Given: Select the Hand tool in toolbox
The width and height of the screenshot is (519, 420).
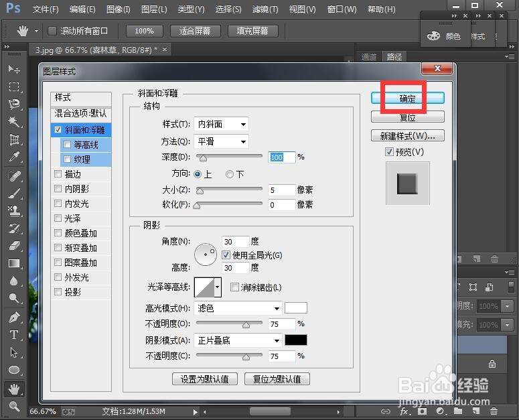Looking at the screenshot, I should 14,389.
